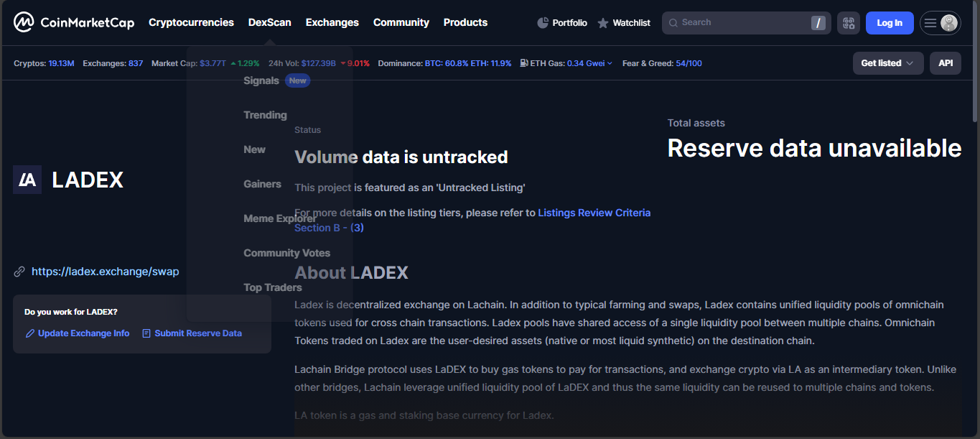
Task: Open the hamburger menu with avatar
Action: coord(941,23)
